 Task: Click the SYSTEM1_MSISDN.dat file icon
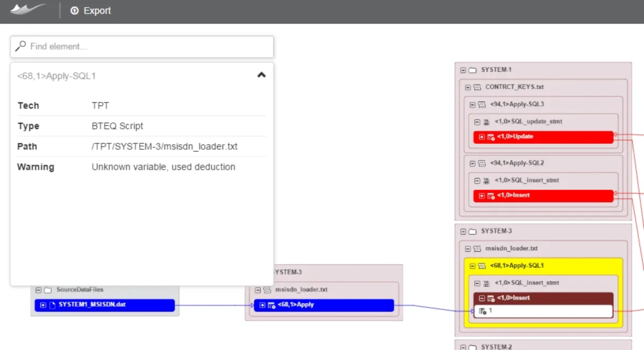click(53, 306)
